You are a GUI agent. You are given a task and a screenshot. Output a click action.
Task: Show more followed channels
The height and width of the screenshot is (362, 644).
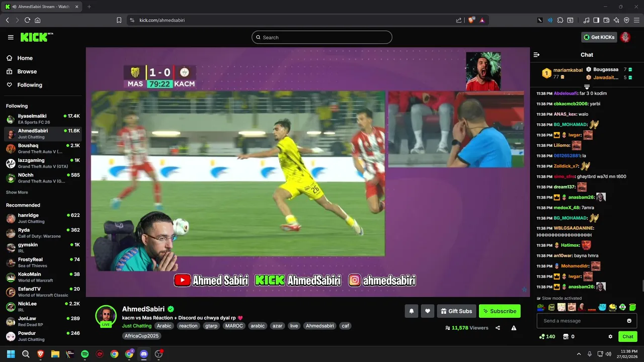(x=17, y=193)
